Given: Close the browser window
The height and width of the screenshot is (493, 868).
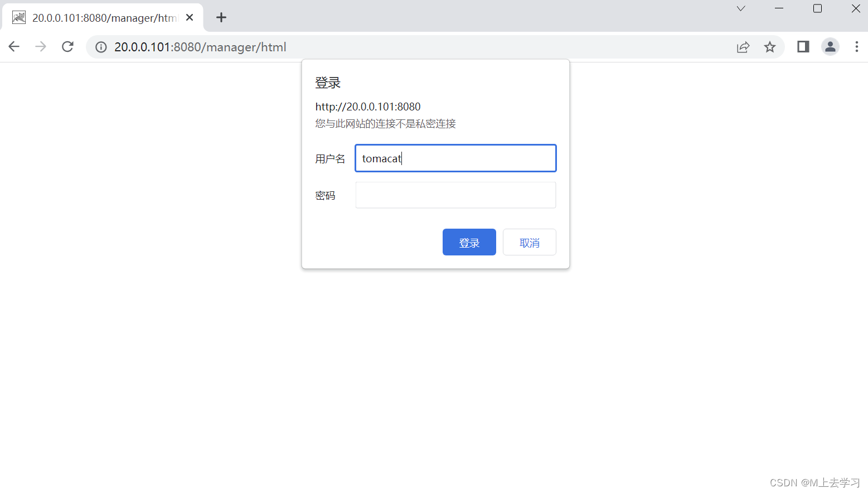Looking at the screenshot, I should pos(856,8).
